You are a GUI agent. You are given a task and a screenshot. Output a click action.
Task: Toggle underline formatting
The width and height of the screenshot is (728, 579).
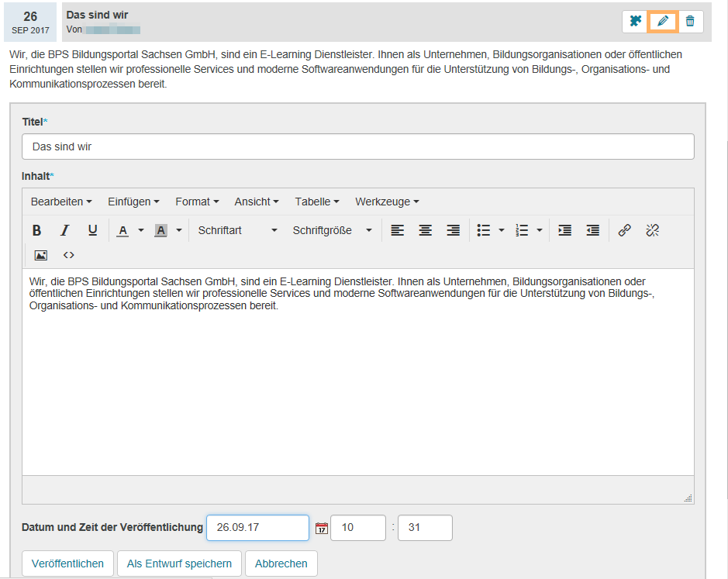coord(92,230)
